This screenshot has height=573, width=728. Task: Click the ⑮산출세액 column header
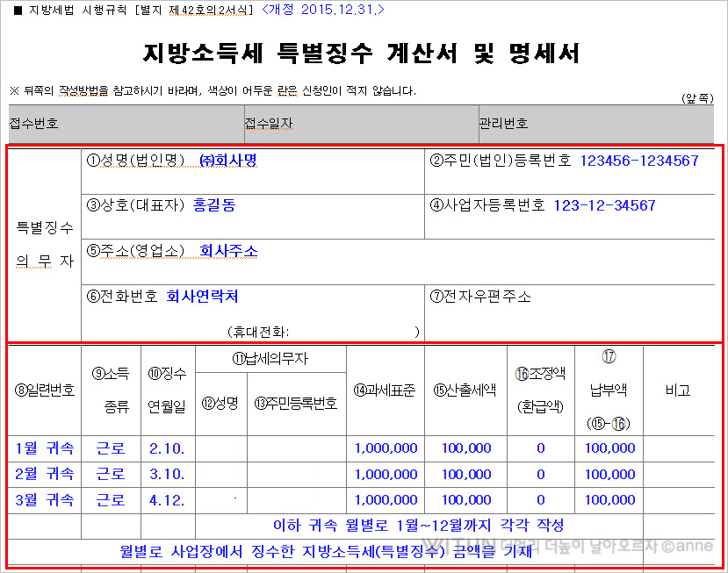click(x=465, y=390)
